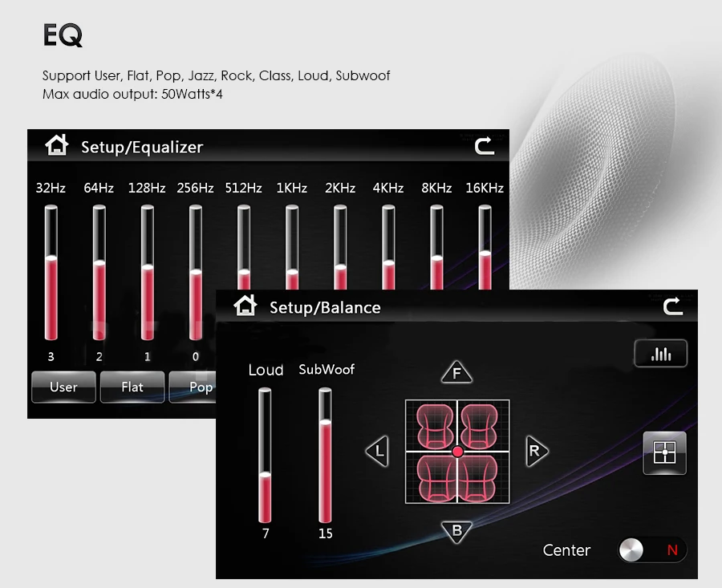Click the SubWoof value 15

click(x=325, y=533)
